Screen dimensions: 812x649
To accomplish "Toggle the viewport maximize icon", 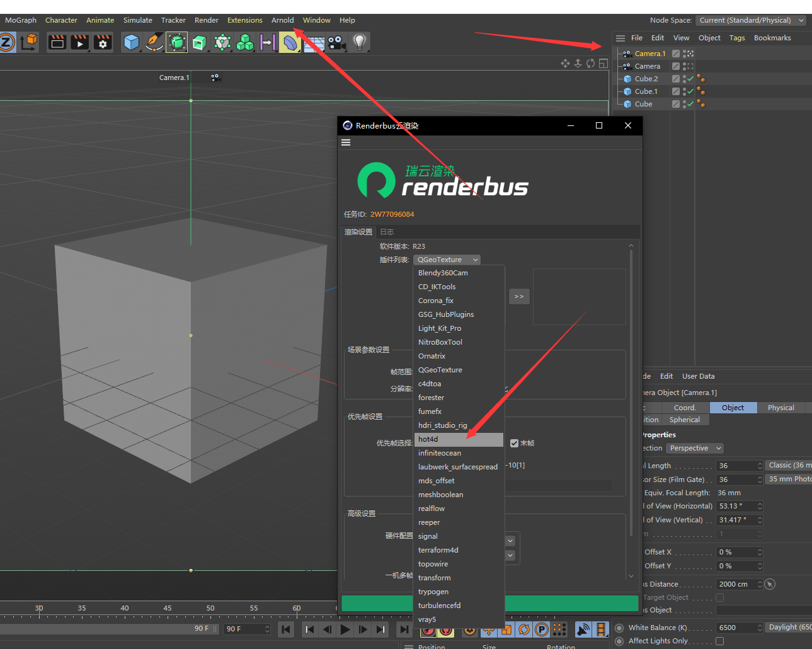I will pos(603,63).
